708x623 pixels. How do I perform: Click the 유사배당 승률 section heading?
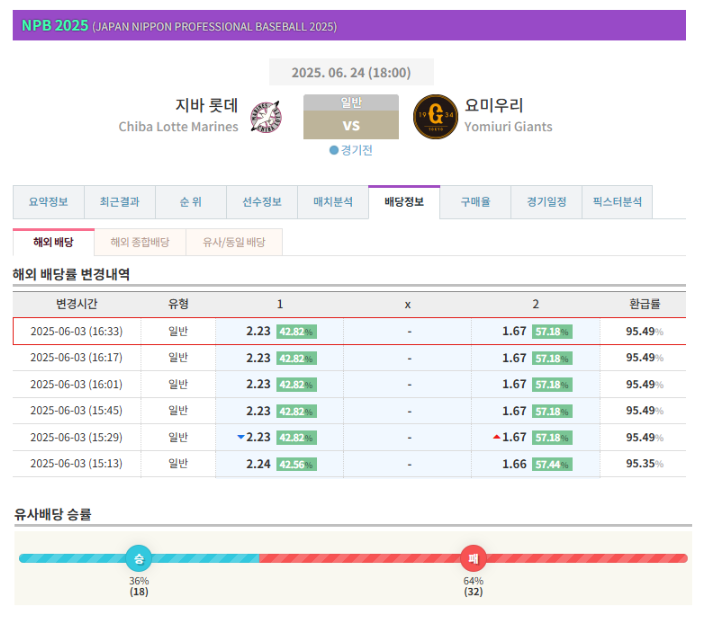tap(53, 514)
